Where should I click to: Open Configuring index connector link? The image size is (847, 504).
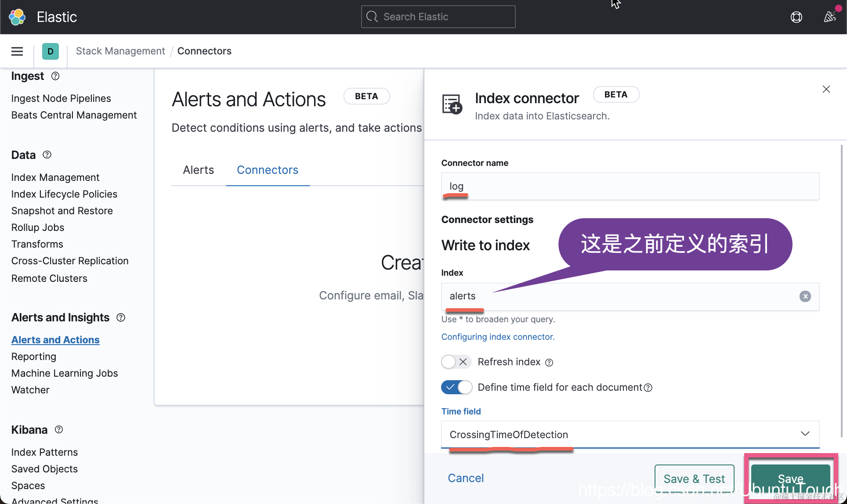click(498, 337)
